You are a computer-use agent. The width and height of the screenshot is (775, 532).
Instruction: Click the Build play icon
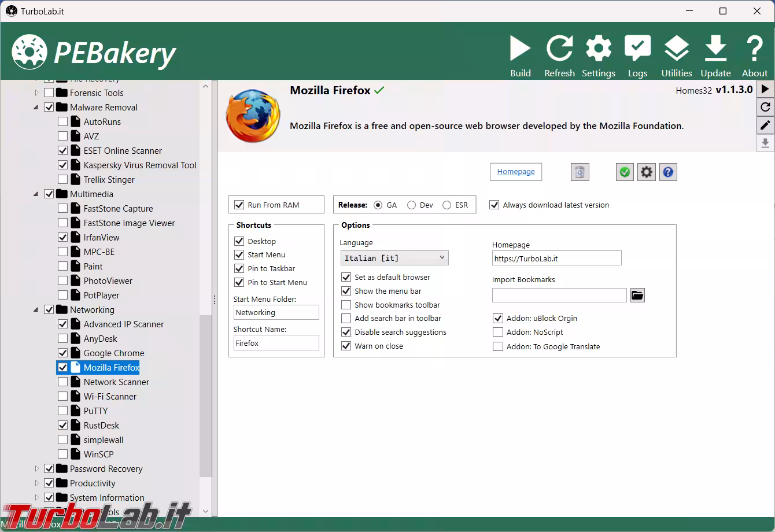520,49
